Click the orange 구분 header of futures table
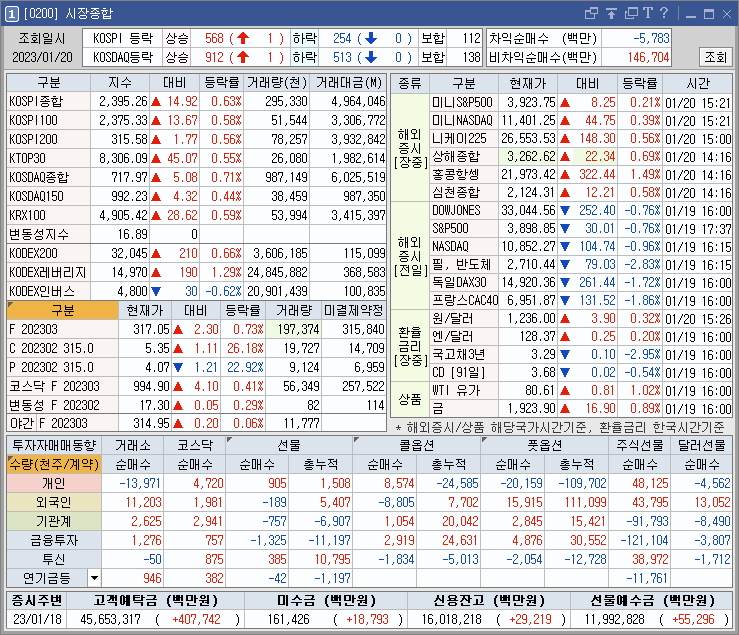739x635 pixels. (63, 310)
